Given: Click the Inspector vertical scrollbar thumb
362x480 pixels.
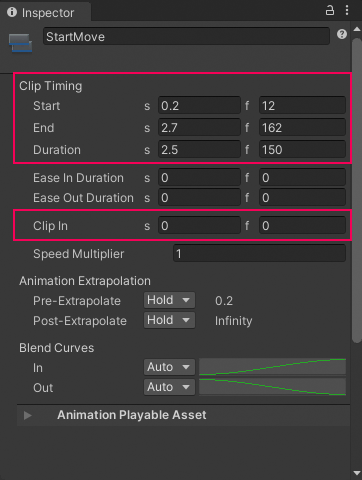Looking at the screenshot, I should [x=357, y=190].
